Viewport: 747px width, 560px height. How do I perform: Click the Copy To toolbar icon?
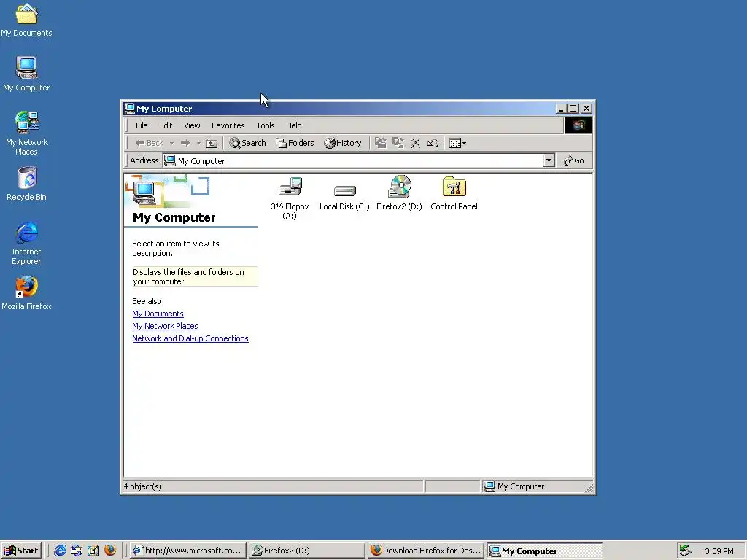pos(398,143)
